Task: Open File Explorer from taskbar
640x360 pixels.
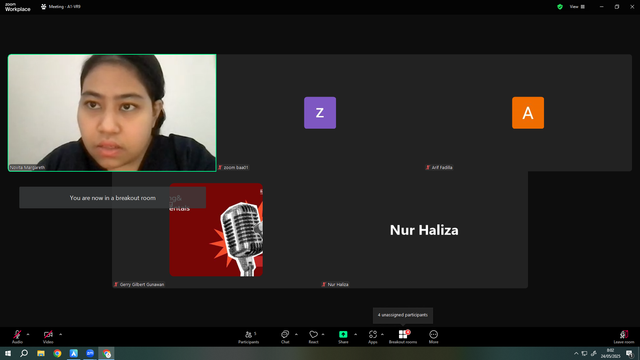Action: (41, 353)
